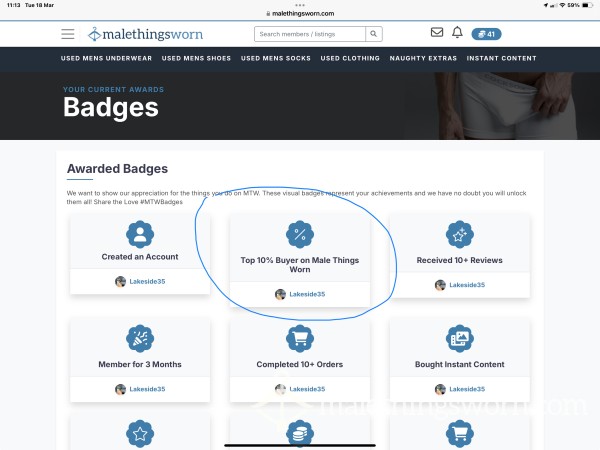This screenshot has height=450, width=600.
Task: Tap the Wi-Fi icon in status bar
Action: (562, 5)
